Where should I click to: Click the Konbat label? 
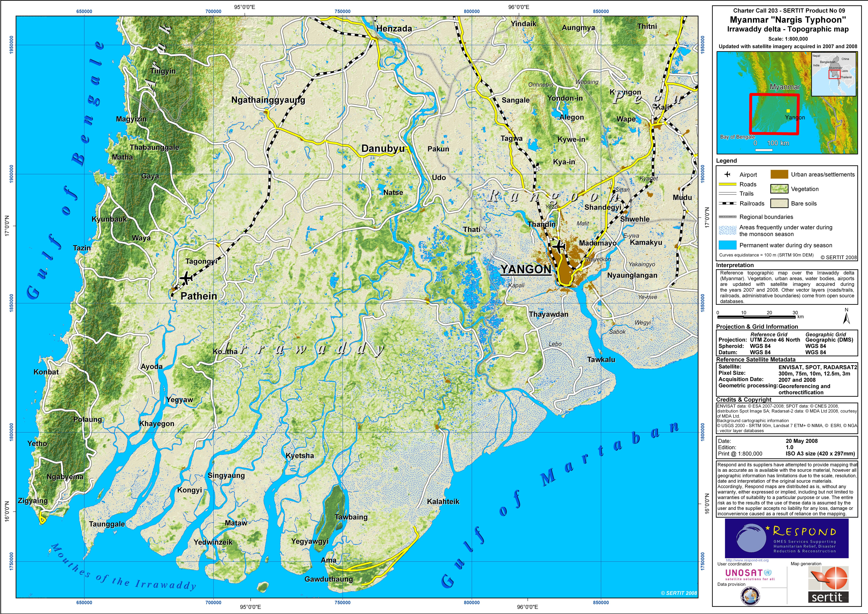pos(46,372)
